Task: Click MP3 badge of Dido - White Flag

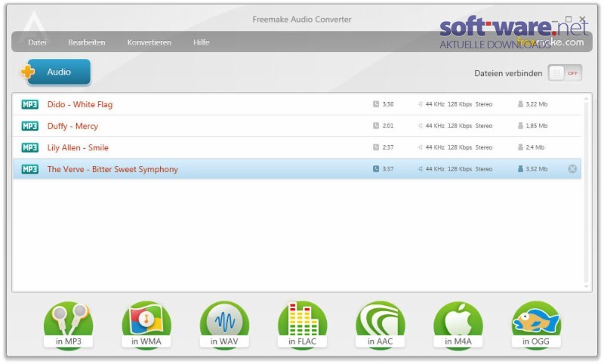Action: click(29, 104)
